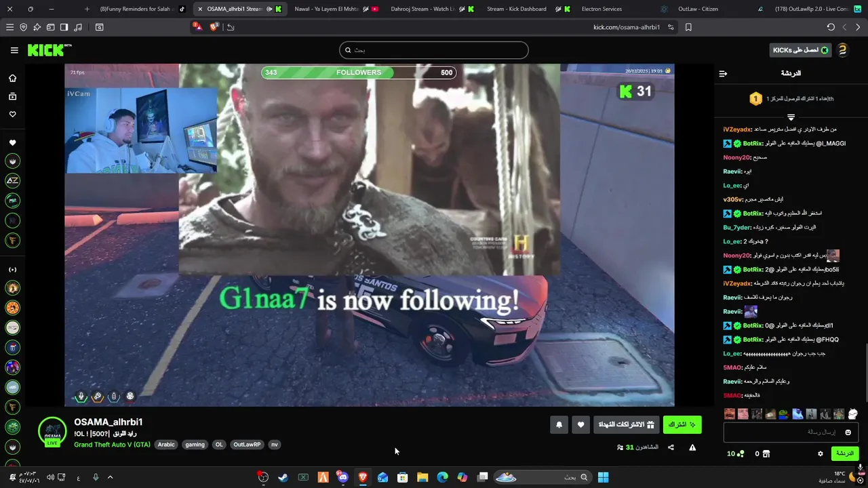Open chat settings gear icon
Screen dimensions: 868x488
click(820, 453)
